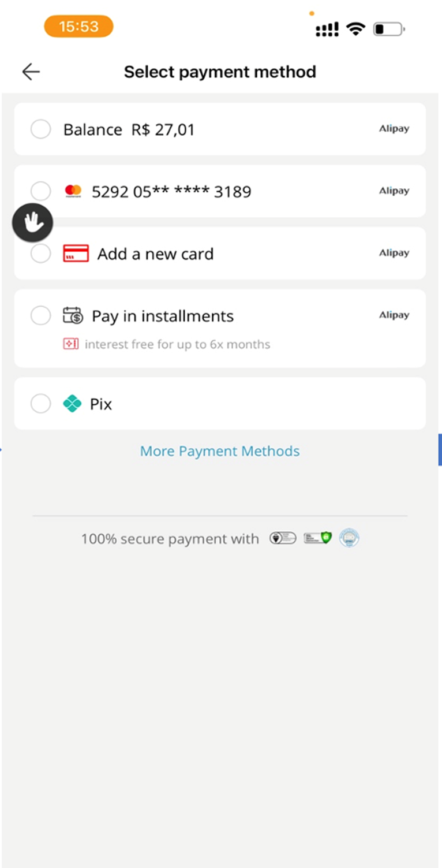The width and height of the screenshot is (442, 868).
Task: Click the red interest-free coupon icon
Action: (70, 344)
